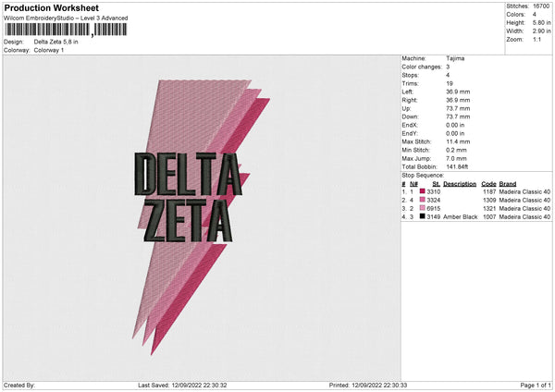Viewport: 555px width, 392px height.
Task: Select the Trims value 19
Action: (x=450, y=83)
